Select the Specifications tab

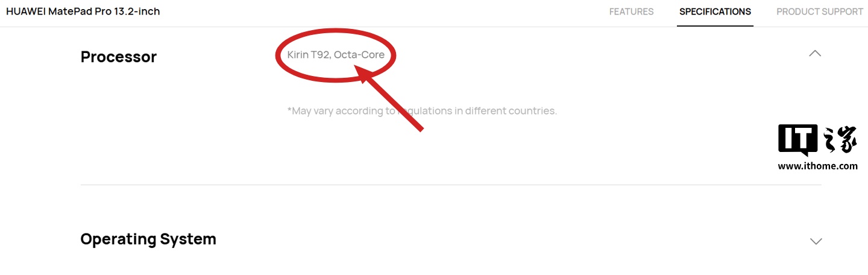(x=715, y=12)
